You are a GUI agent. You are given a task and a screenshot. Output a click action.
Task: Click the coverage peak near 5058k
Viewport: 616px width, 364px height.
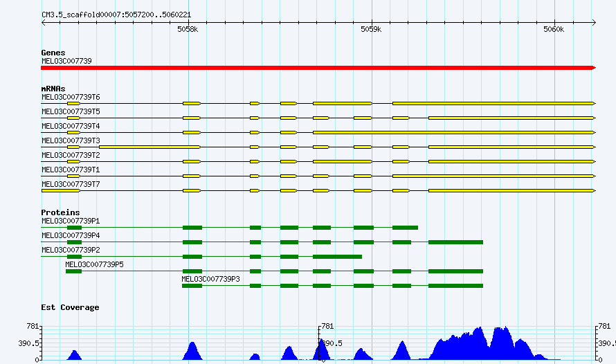(x=192, y=352)
